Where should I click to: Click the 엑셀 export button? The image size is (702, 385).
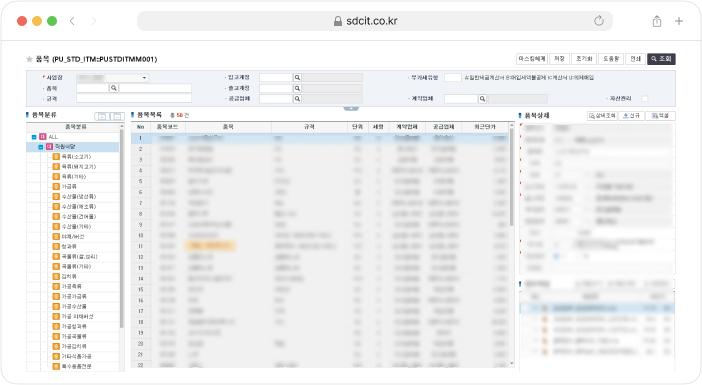tap(661, 116)
